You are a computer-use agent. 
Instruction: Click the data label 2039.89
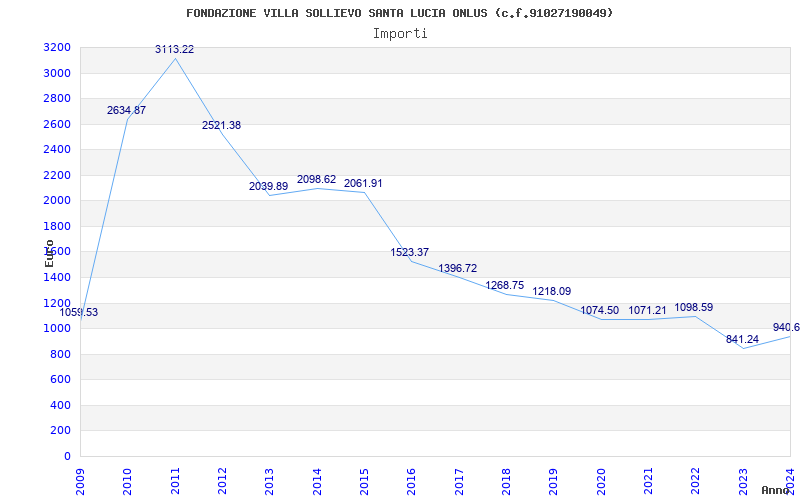(268, 187)
